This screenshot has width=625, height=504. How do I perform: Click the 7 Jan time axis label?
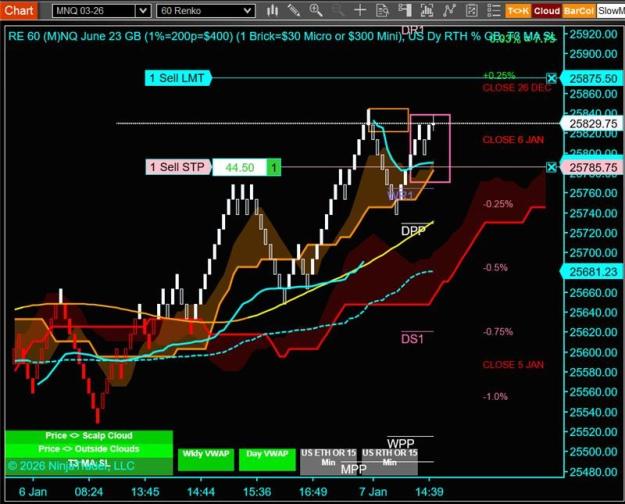[x=373, y=492]
